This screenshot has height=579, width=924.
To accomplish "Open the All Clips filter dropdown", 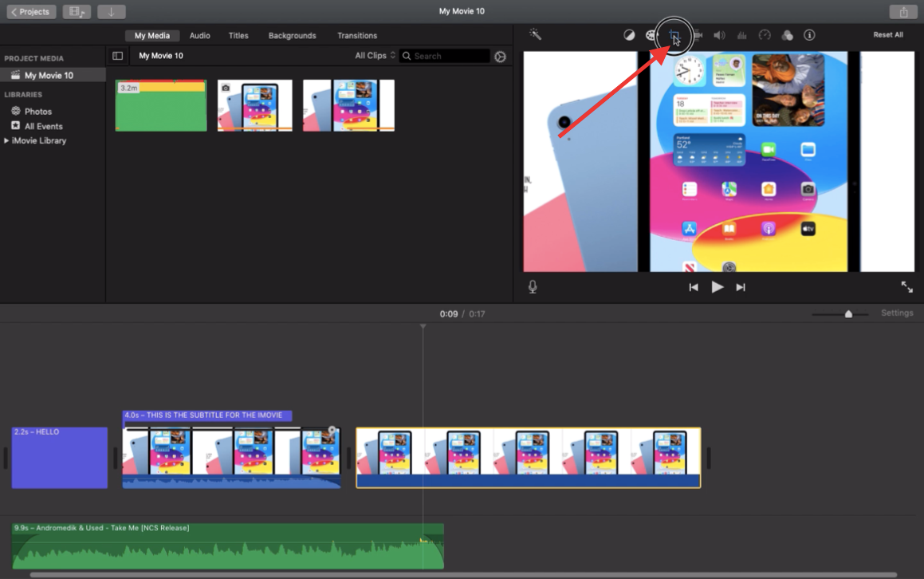I will pos(375,56).
